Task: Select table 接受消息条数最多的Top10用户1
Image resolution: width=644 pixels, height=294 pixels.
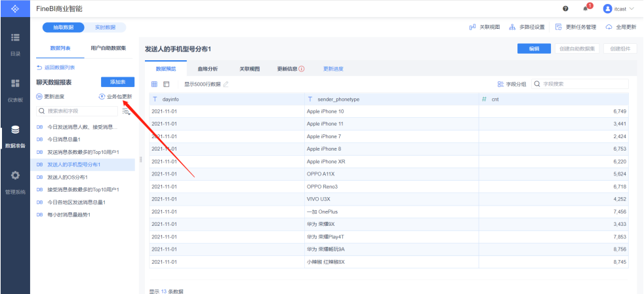Action: point(83,190)
